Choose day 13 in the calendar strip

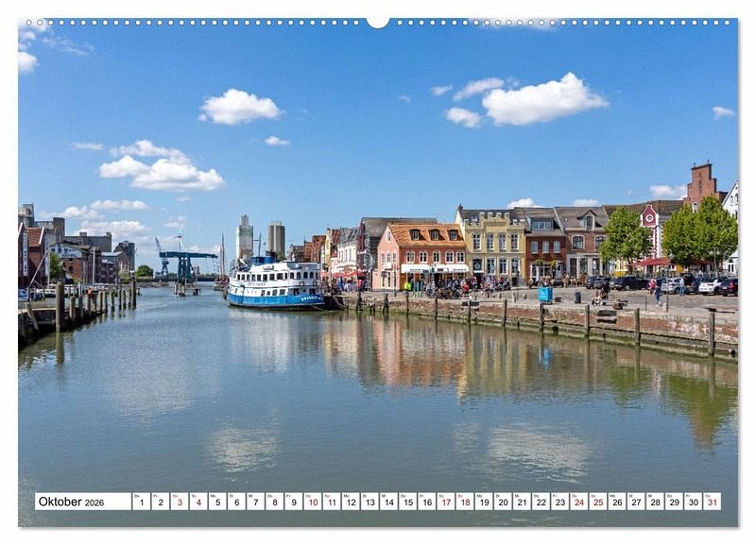pyautogui.click(x=369, y=502)
